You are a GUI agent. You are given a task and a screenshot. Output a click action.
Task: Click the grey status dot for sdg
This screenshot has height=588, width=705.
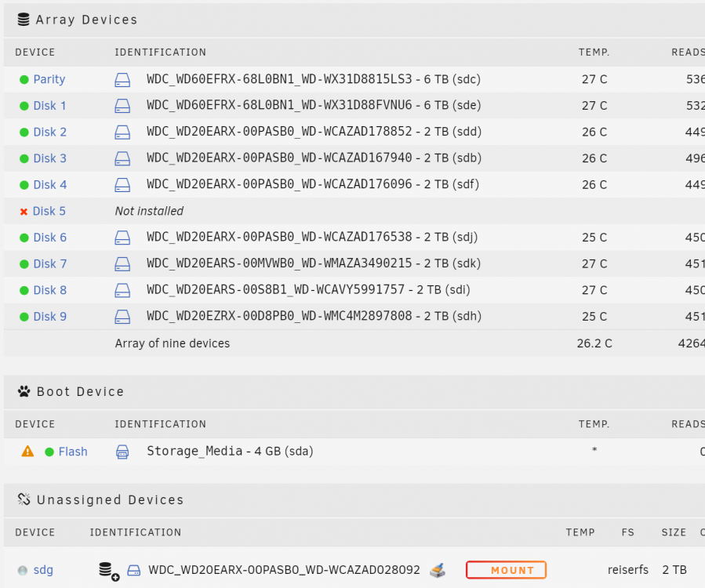tap(23, 571)
